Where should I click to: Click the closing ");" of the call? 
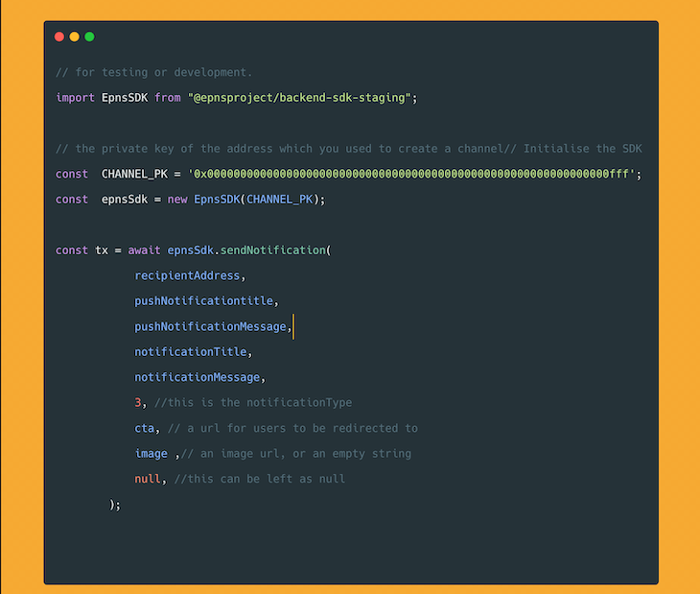[x=115, y=505]
